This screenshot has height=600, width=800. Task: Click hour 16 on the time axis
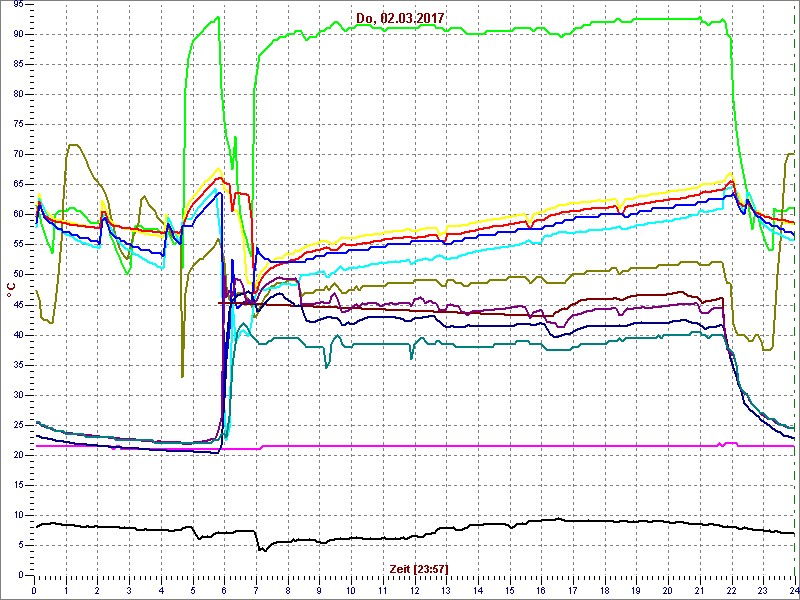click(542, 591)
